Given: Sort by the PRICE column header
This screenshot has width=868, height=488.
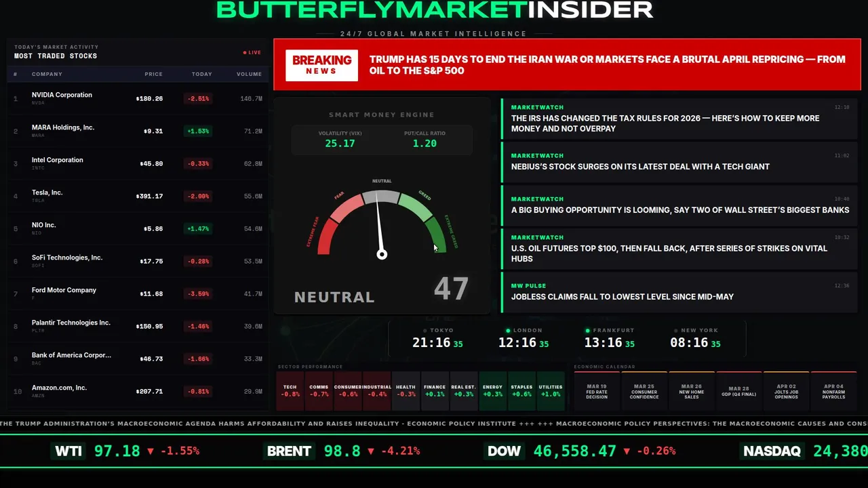Looking at the screenshot, I should coord(153,74).
